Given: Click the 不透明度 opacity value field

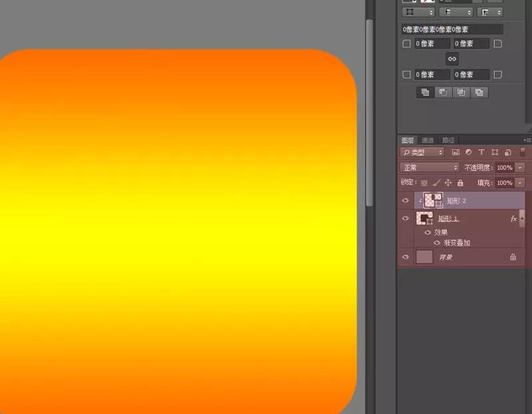Looking at the screenshot, I should (505, 168).
